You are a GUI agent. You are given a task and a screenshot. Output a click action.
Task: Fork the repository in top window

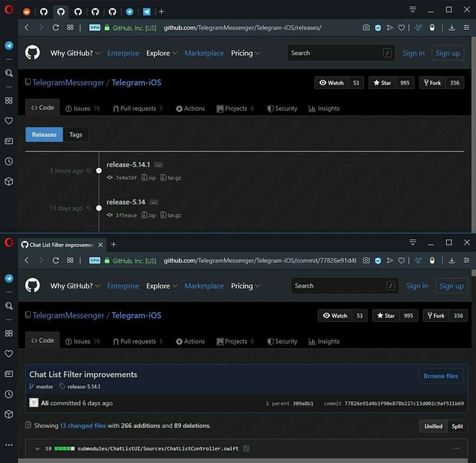[432, 83]
